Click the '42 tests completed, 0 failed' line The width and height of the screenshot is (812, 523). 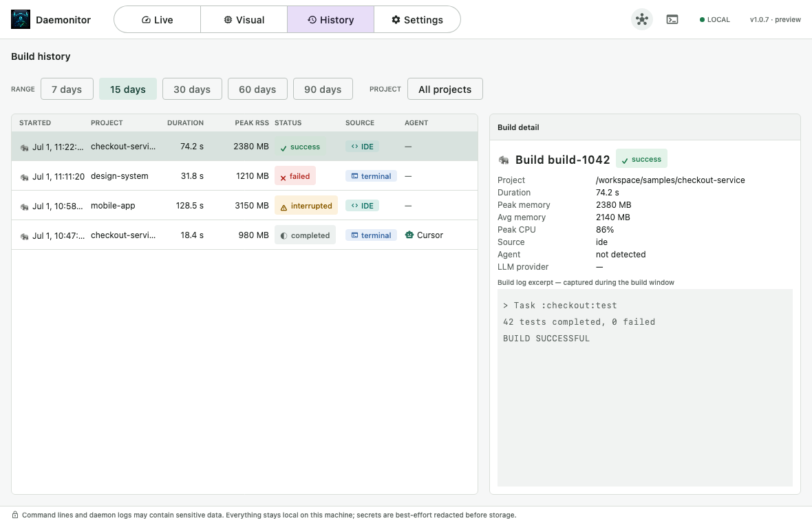pos(579,322)
